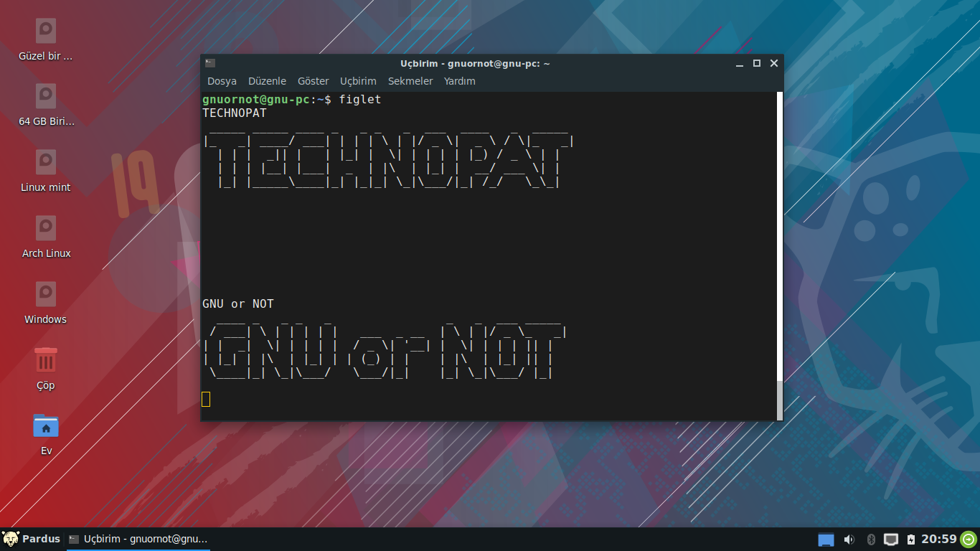
Task: Click the Uçbirim taskbar window button
Action: point(138,539)
